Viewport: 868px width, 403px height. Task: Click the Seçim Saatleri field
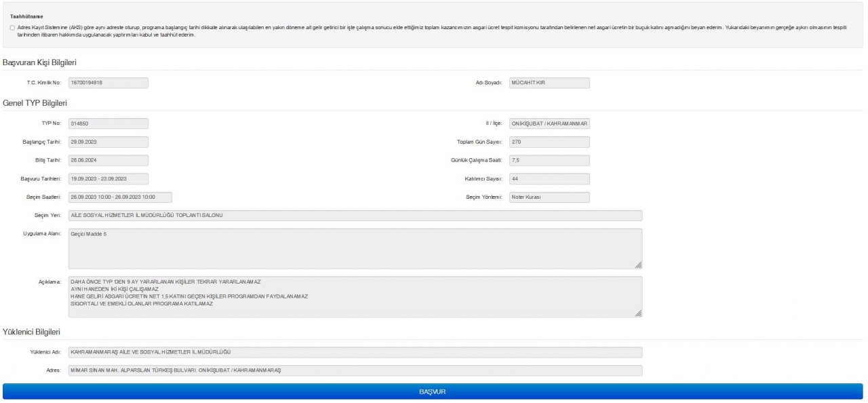[120, 197]
